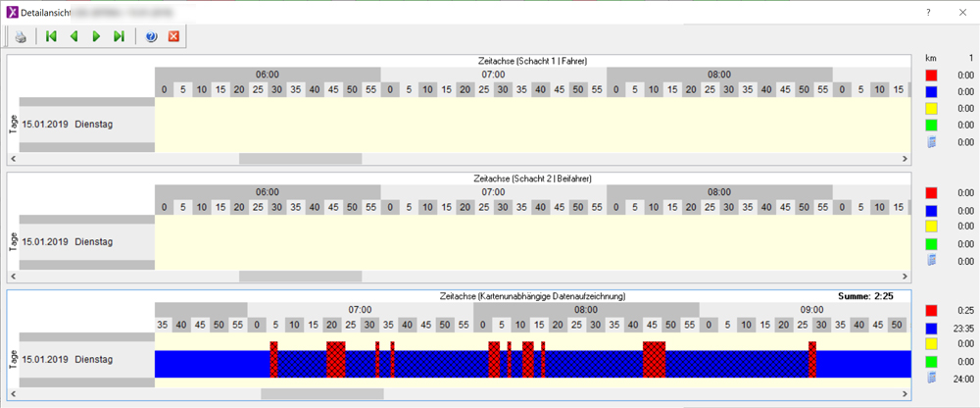
Task: Click the red X close icon in toolbar
Action: pyautogui.click(x=173, y=36)
